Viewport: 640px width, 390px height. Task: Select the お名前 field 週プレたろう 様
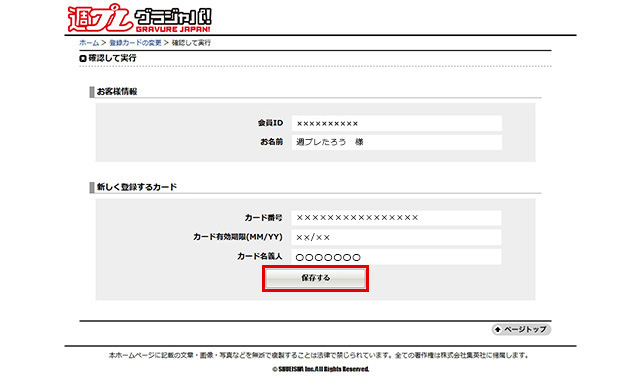[x=397, y=142]
